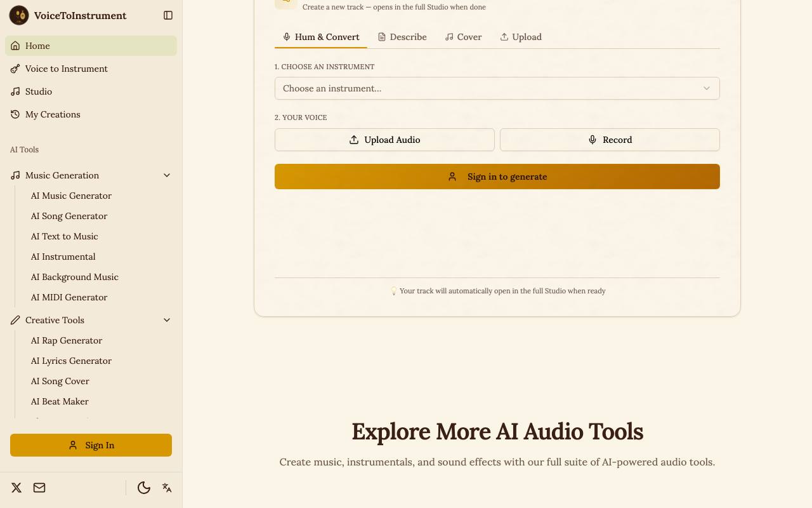Open the Choose an instrument dropdown
Screen dimensions: 812x508
(x=497, y=88)
